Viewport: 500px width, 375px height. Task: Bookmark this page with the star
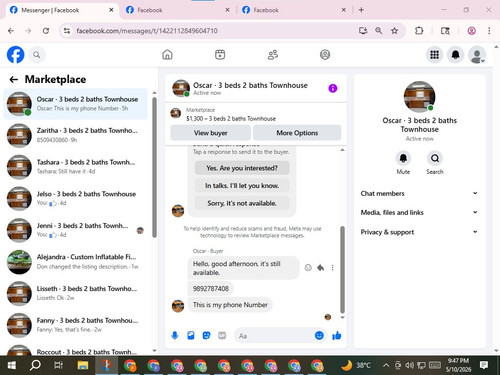click(x=395, y=31)
